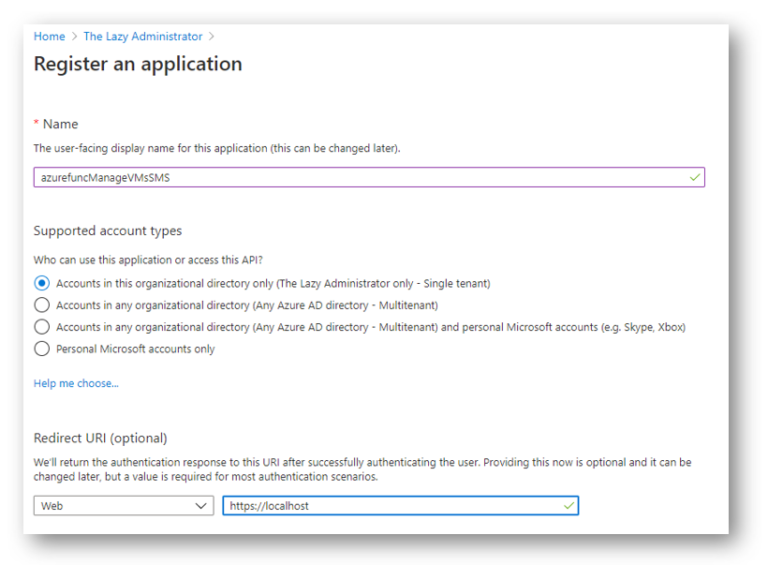Click the Supported account types heading
Viewport: 768px width, 565px height.
tap(107, 231)
